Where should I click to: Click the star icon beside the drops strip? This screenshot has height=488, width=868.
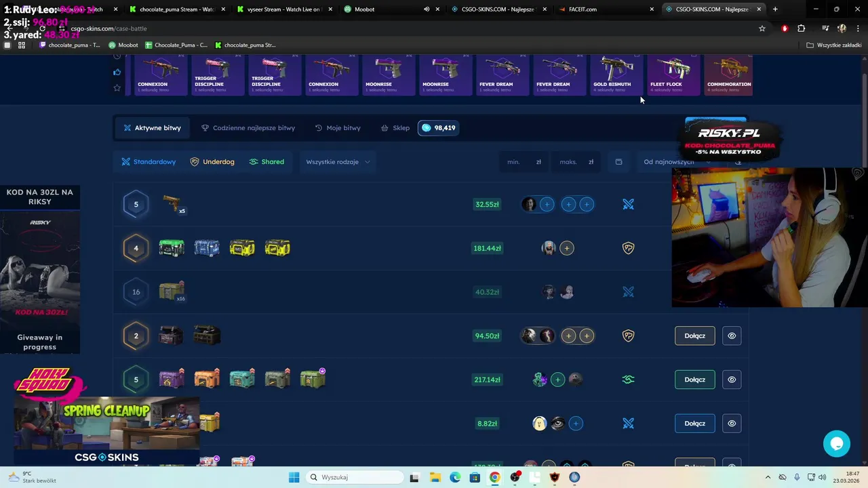(117, 87)
